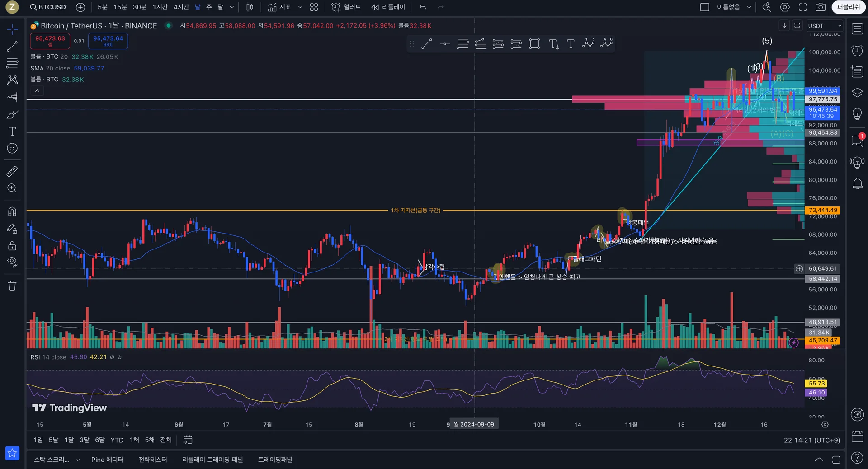Switch to 전략테스터 tab
Image resolution: width=868 pixels, height=469 pixels.
pos(153,460)
